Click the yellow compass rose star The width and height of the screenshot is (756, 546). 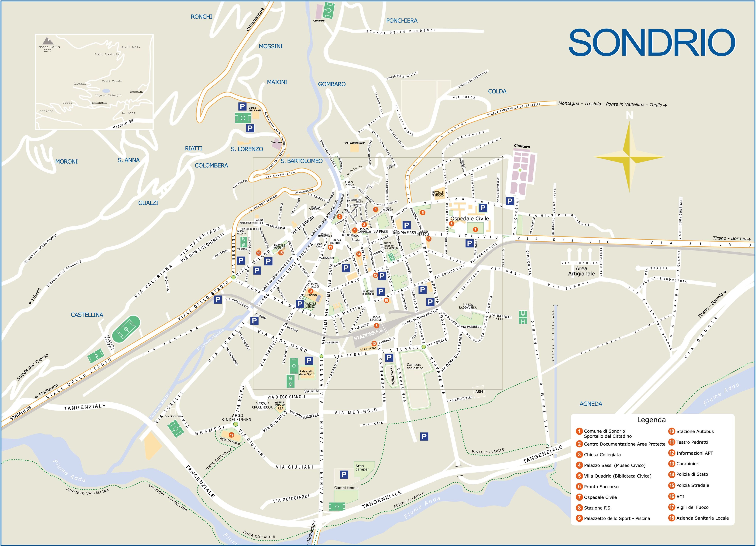(629, 157)
